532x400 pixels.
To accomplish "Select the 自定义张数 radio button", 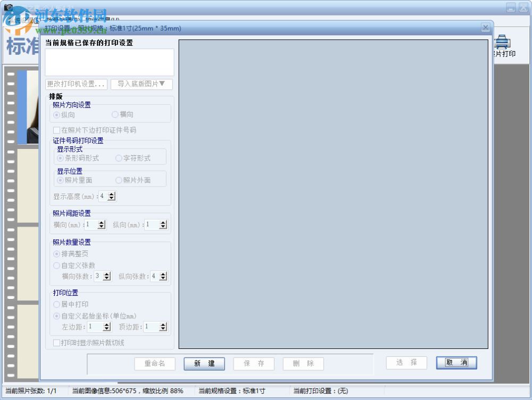I will tap(57, 265).
